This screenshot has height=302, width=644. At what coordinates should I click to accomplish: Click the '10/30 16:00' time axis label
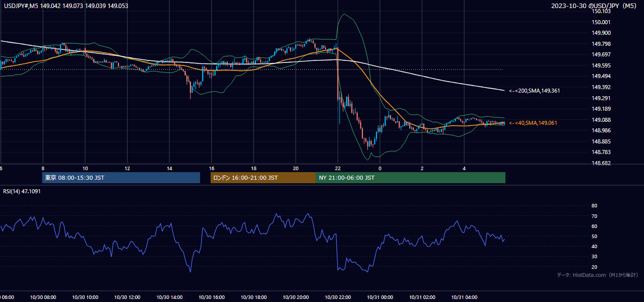[211, 297]
